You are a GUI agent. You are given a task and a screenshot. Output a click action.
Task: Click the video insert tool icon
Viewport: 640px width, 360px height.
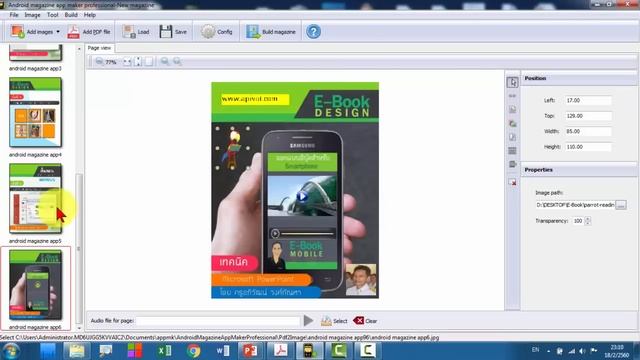pos(513,164)
